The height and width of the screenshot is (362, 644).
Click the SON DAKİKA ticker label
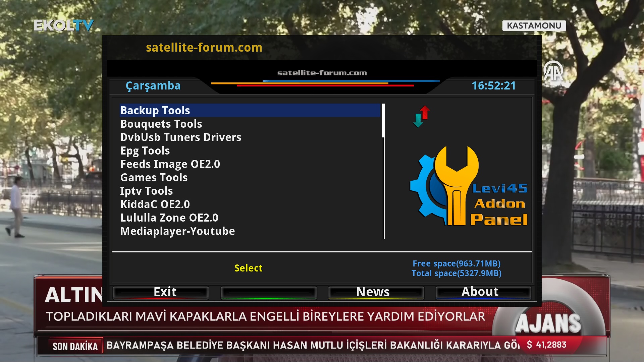tap(75, 346)
